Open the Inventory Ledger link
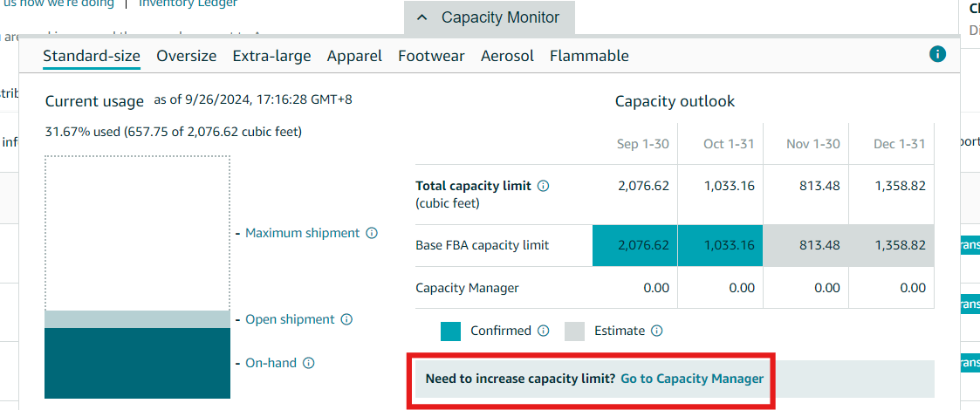The width and height of the screenshot is (980, 410). [x=188, y=4]
